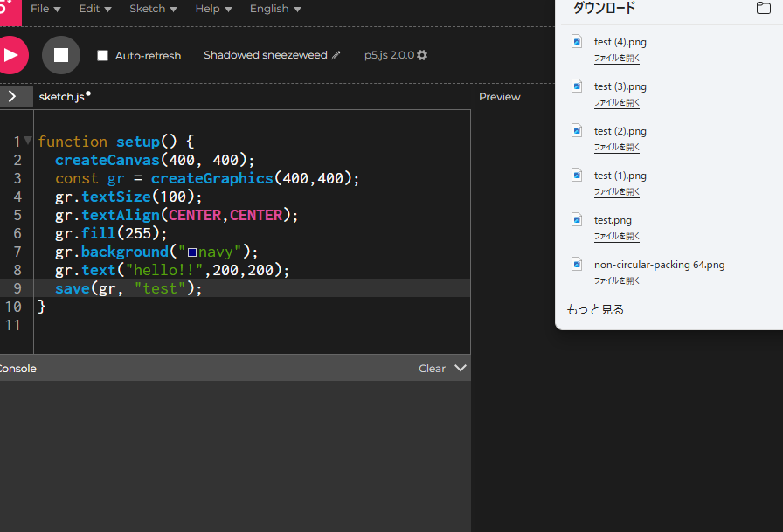Place cursor on save(gr, "test") line
This screenshot has width=783, height=532.
(x=253, y=288)
